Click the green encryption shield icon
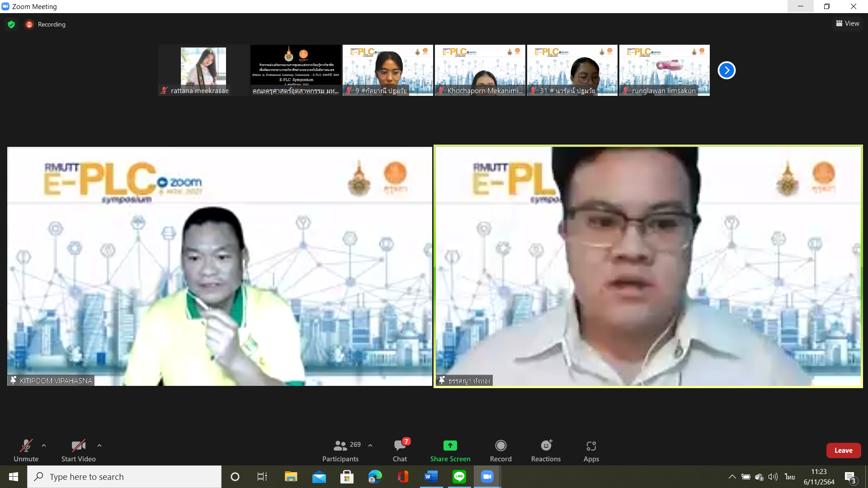The height and width of the screenshot is (488, 868). click(11, 24)
